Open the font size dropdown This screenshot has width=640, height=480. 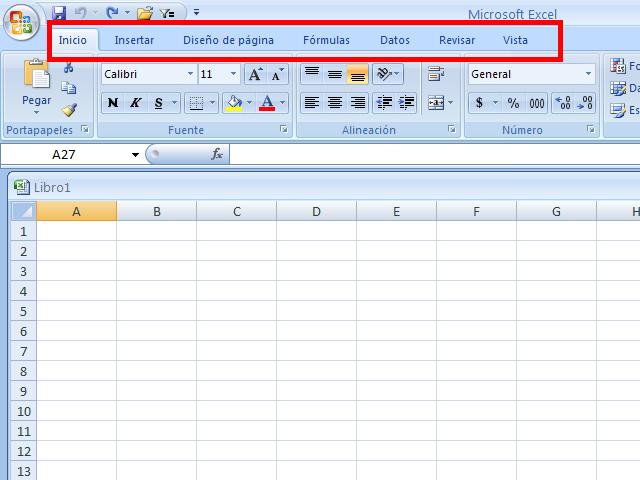point(233,74)
